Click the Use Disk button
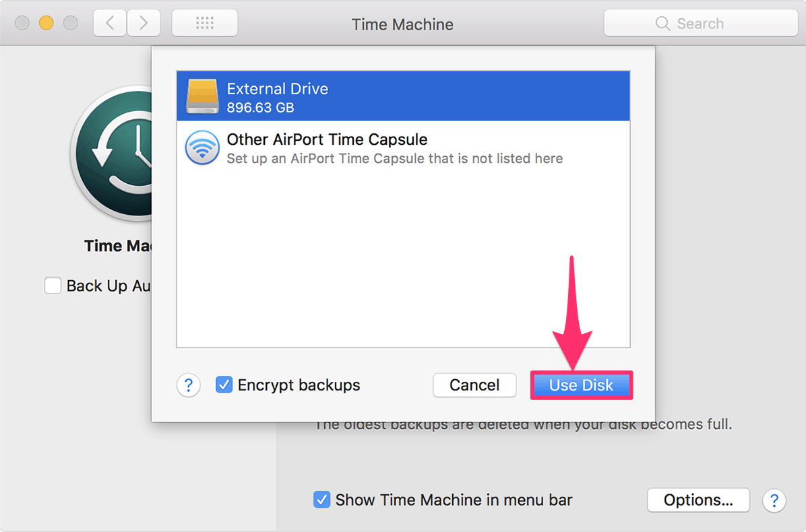This screenshot has height=532, width=806. pyautogui.click(x=581, y=385)
